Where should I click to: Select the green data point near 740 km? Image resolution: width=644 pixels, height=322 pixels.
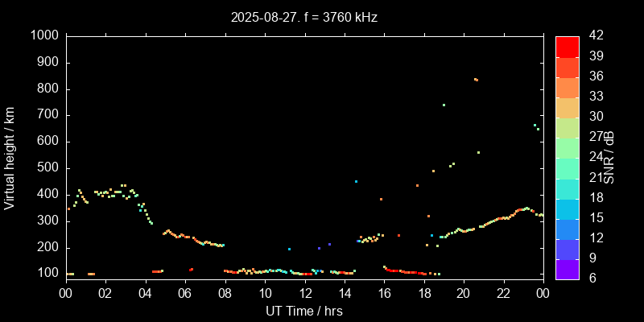[x=444, y=105]
